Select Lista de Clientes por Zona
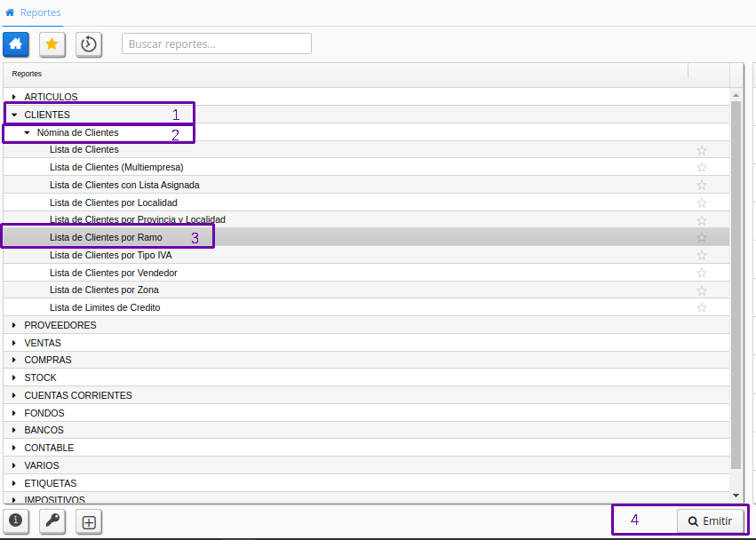This screenshot has height=540, width=756. tap(104, 290)
